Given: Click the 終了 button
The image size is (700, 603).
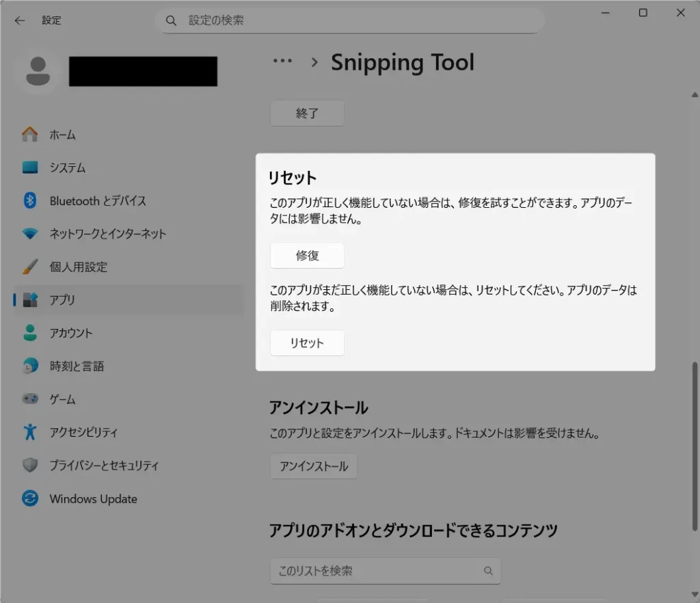Looking at the screenshot, I should click(x=307, y=113).
